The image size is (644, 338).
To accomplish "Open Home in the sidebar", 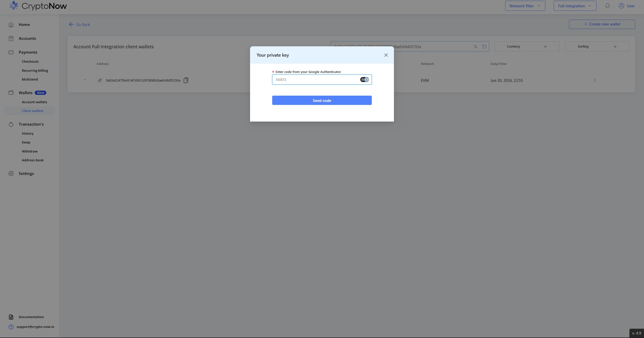I will point(24,25).
